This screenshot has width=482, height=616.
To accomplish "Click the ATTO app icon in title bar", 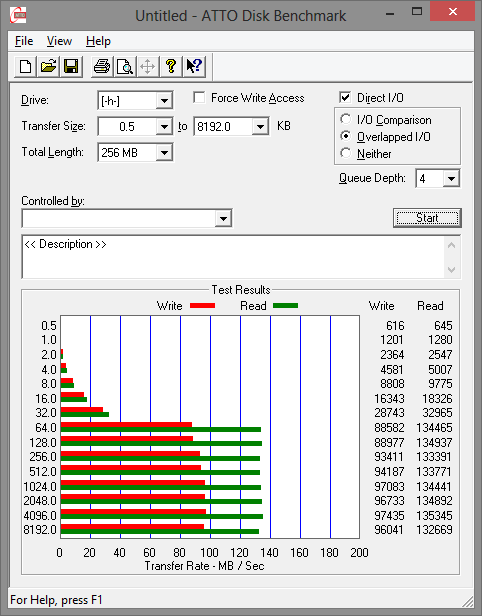I will coord(18,15).
